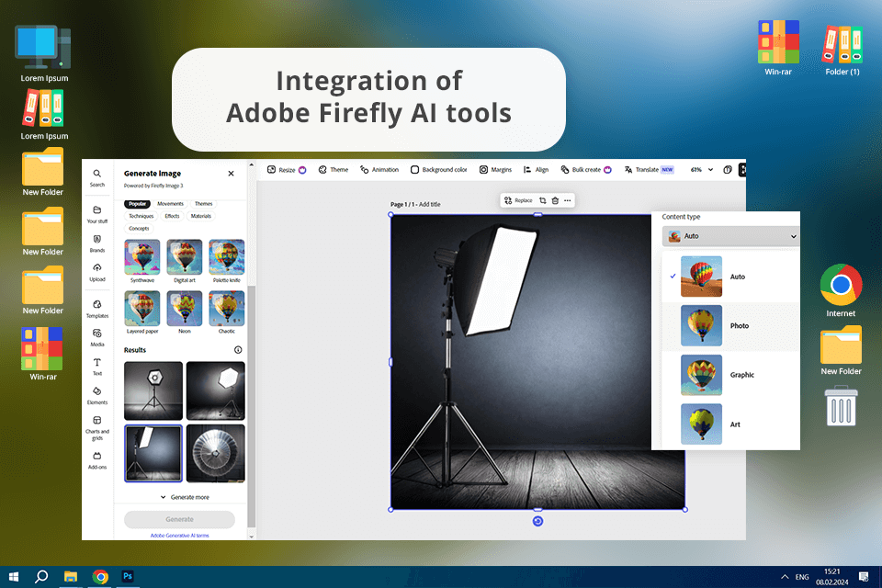Open the three-dot more options menu
Screen dimensions: 882x588
[568, 200]
